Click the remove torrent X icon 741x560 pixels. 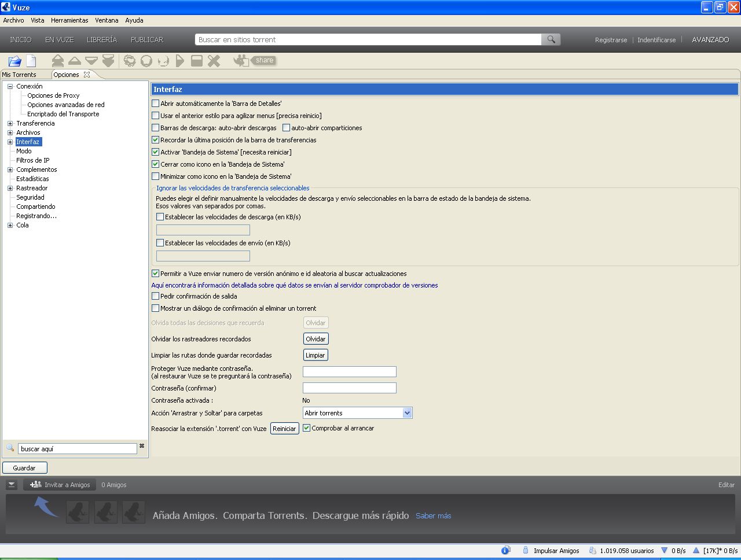[x=214, y=61]
